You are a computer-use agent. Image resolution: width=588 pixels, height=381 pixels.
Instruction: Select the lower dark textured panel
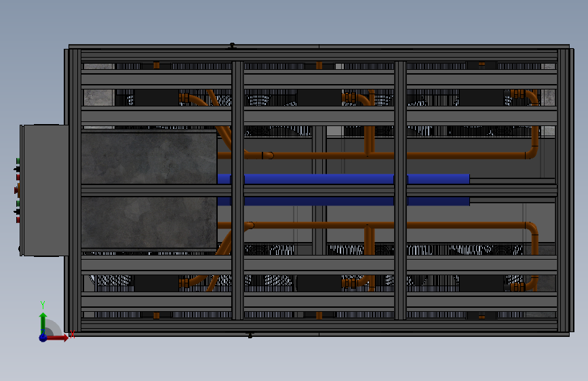click(x=149, y=223)
